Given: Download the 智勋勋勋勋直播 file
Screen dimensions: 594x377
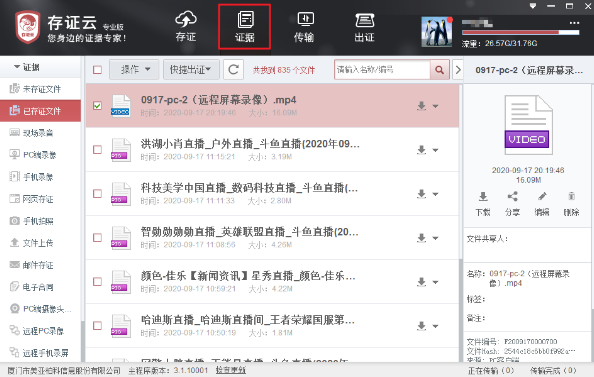Looking at the screenshot, I should 421,238.
